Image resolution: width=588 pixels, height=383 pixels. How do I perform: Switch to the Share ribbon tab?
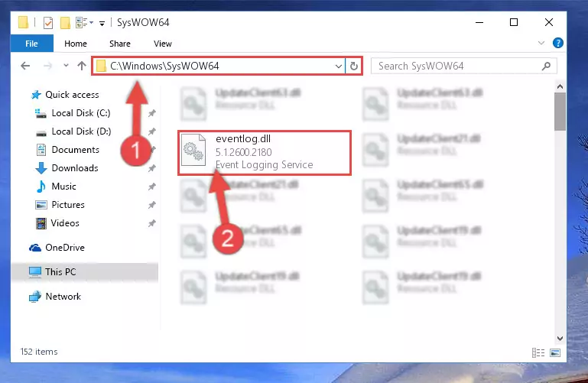[120, 44]
